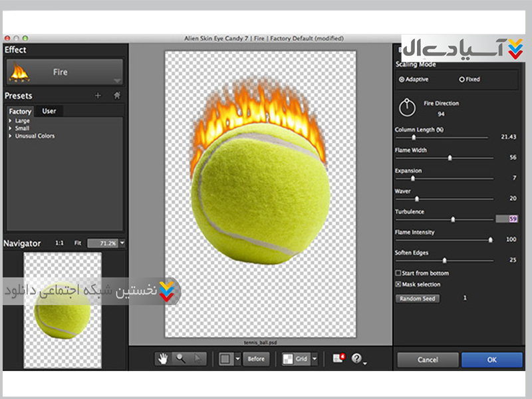Click the home icon beside Presets
Image resolution: width=532 pixels, height=399 pixels.
click(117, 96)
